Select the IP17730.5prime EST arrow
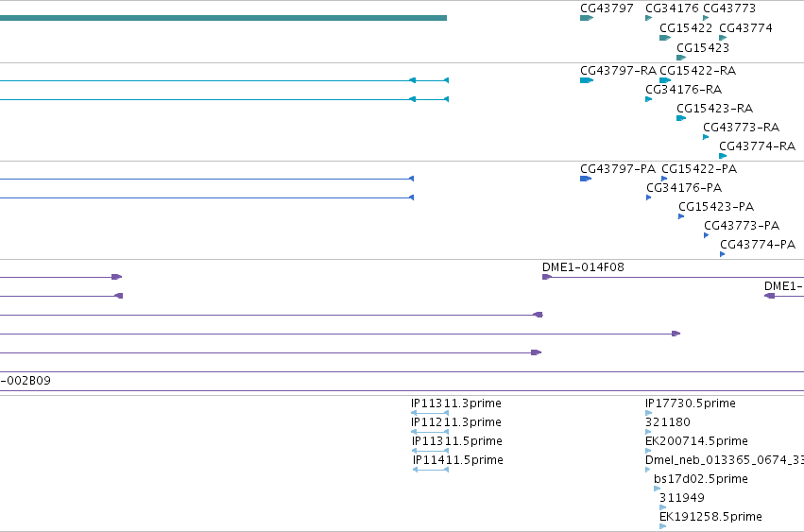The width and height of the screenshot is (804, 532). tap(649, 413)
